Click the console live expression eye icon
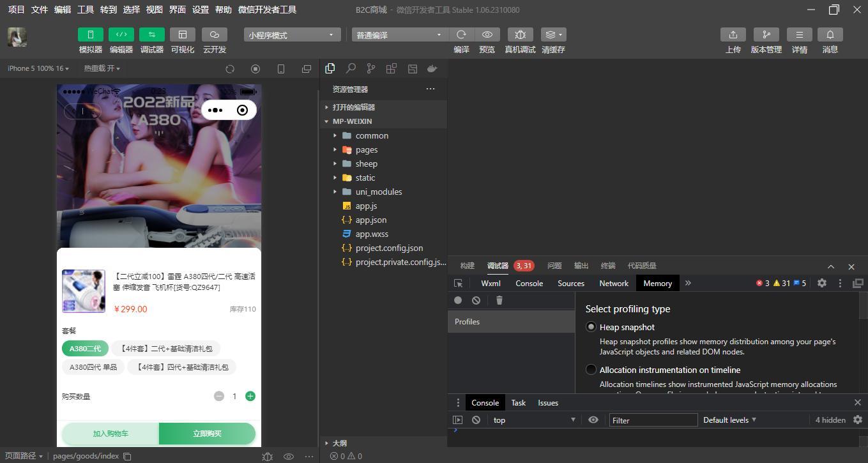 point(593,420)
